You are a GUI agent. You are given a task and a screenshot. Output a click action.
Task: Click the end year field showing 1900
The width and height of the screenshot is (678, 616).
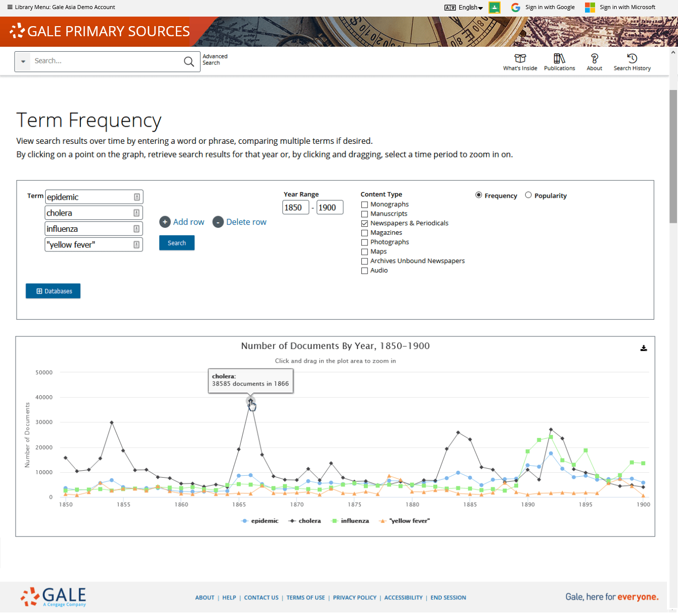330,208
